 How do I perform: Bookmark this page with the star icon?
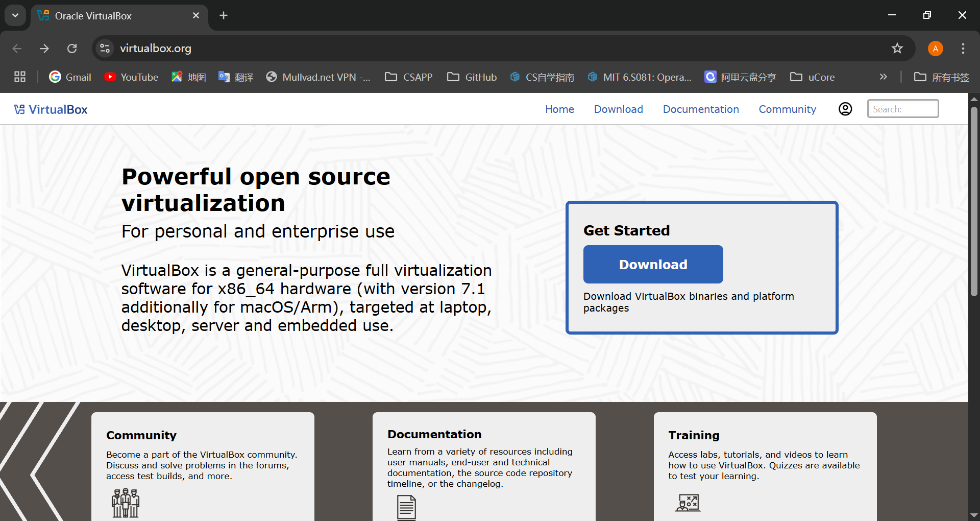(897, 49)
